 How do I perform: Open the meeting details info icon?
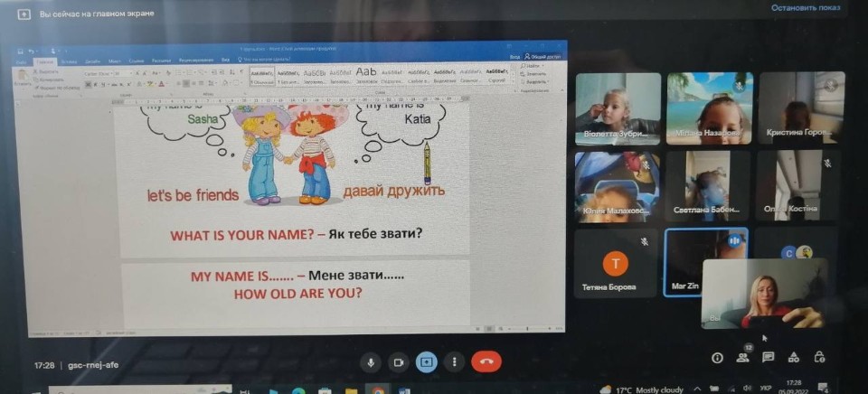[717, 358]
